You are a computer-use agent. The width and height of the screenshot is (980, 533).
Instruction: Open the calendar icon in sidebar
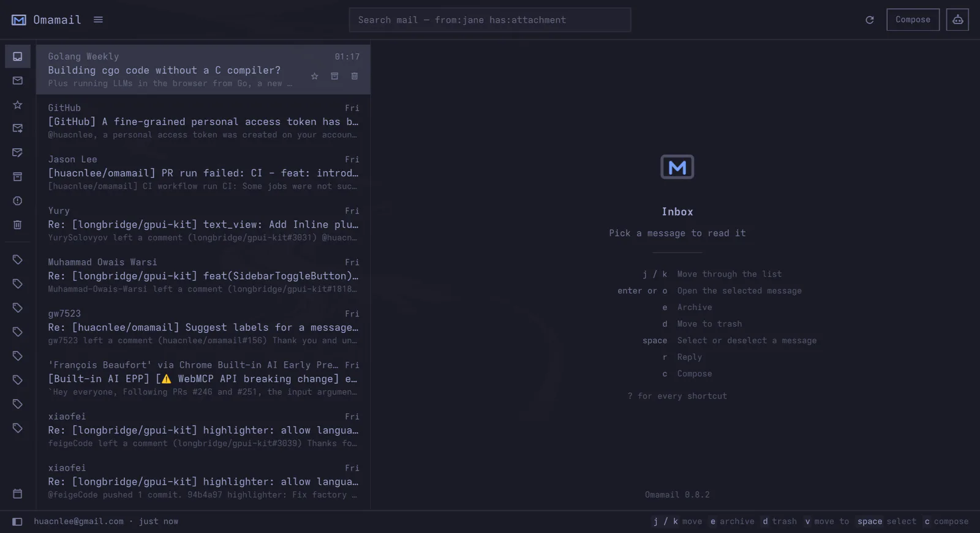[18, 493]
